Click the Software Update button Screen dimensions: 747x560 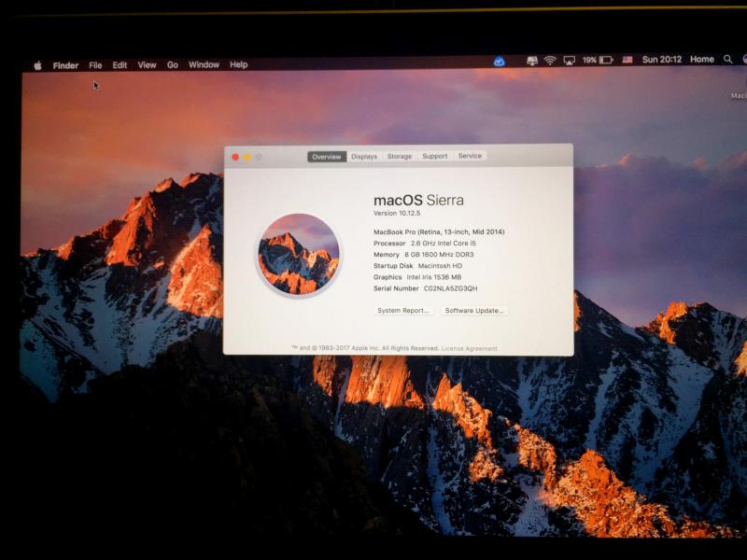coord(474,311)
